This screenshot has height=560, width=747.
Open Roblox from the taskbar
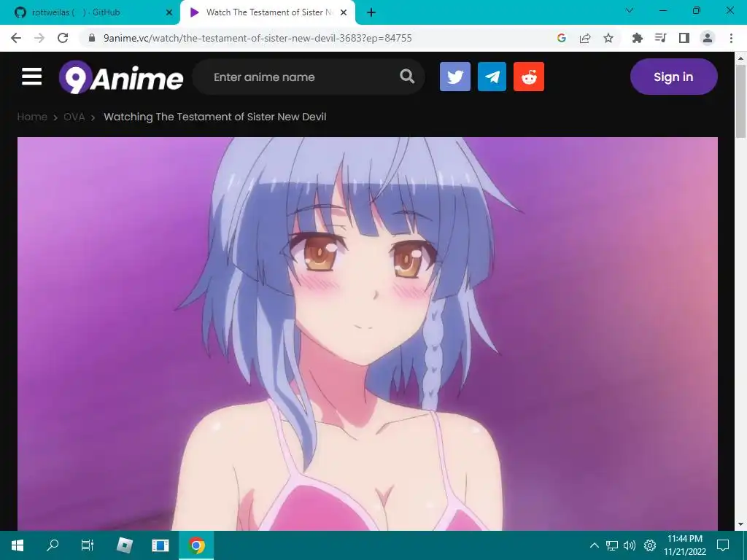125,545
